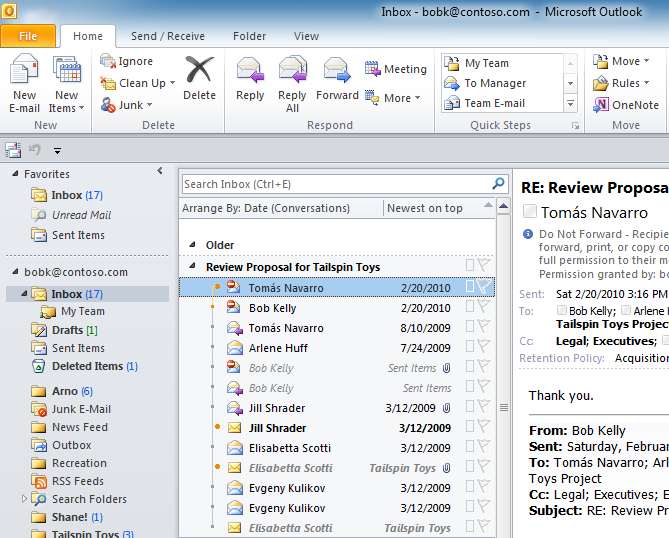669x538 pixels.
Task: Collapse the Inbox folder tree
Action: tap(24, 294)
